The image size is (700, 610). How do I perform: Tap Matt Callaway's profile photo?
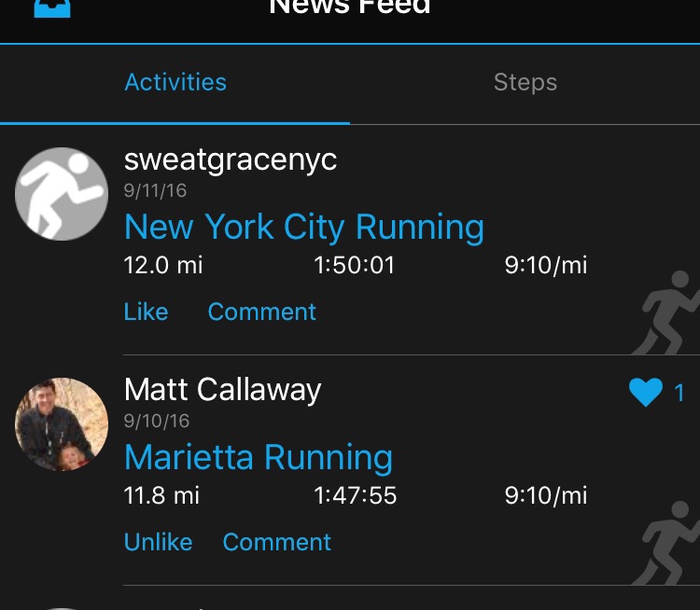62,424
